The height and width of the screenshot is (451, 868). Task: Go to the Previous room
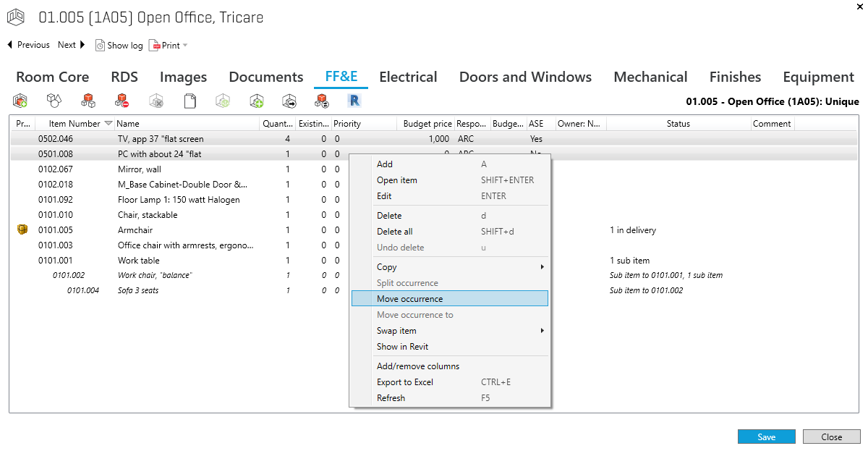(x=28, y=45)
